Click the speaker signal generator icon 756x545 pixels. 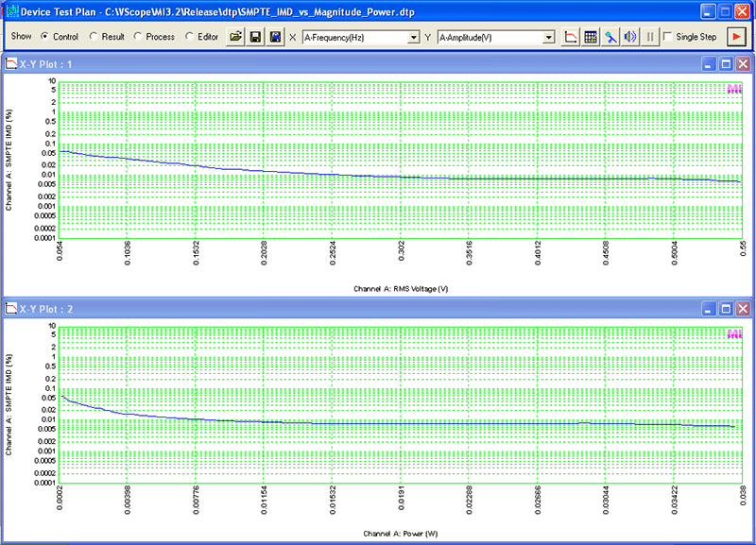coord(630,37)
